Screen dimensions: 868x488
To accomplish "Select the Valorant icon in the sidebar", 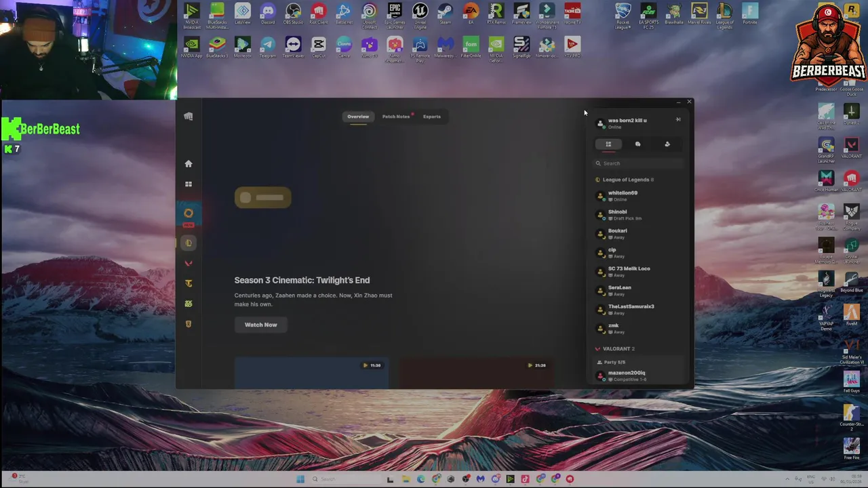I will click(x=189, y=264).
